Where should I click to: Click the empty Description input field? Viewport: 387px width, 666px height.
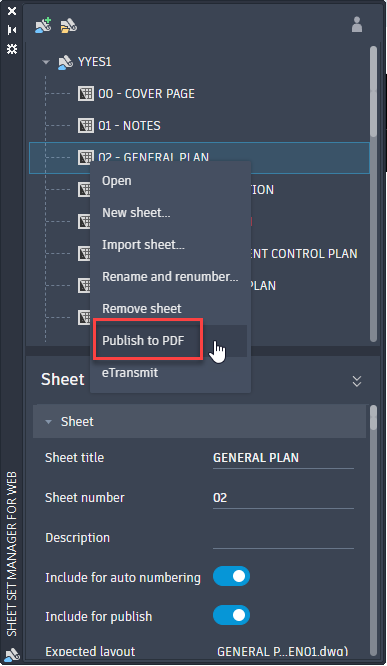283,538
